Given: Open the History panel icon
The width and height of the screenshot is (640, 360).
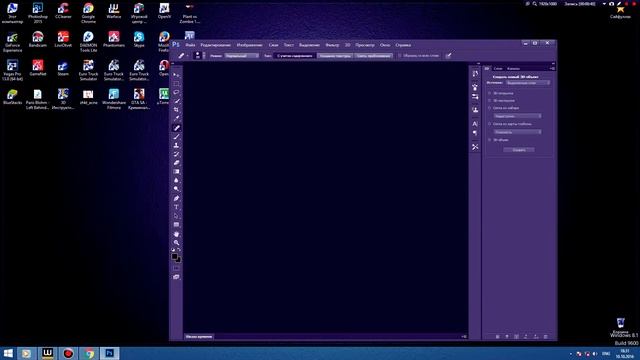Looking at the screenshot, I should 475,74.
